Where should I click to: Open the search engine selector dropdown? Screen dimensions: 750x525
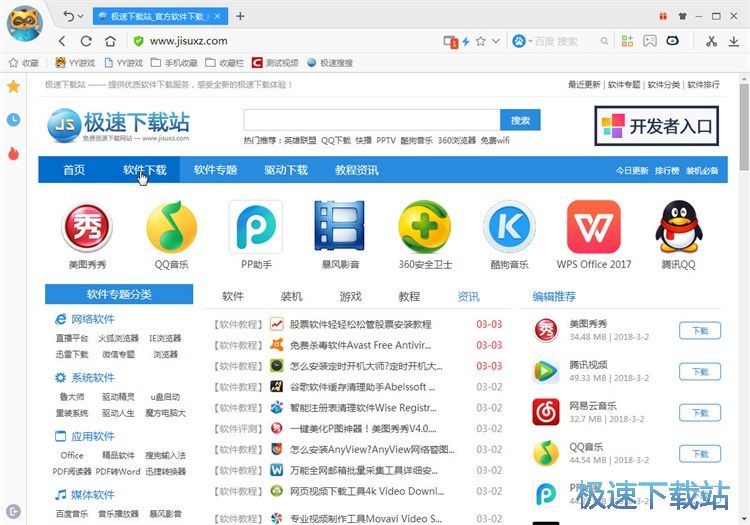click(x=522, y=41)
